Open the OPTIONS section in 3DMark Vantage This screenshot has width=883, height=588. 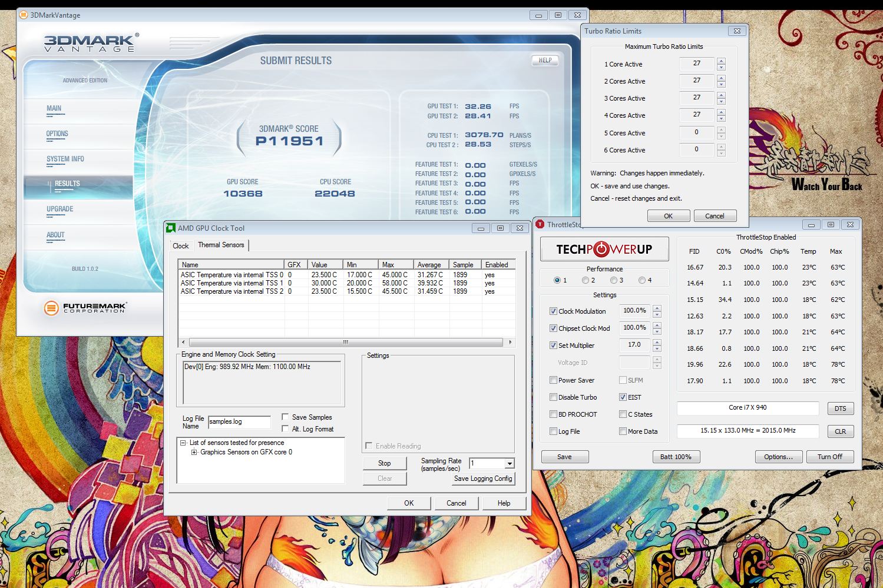(57, 134)
